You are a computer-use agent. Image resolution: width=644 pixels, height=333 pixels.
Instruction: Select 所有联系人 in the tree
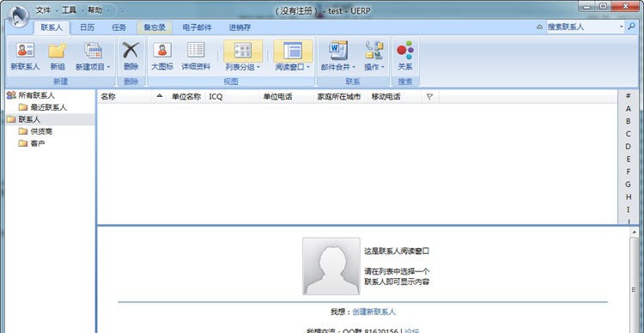coord(31,95)
